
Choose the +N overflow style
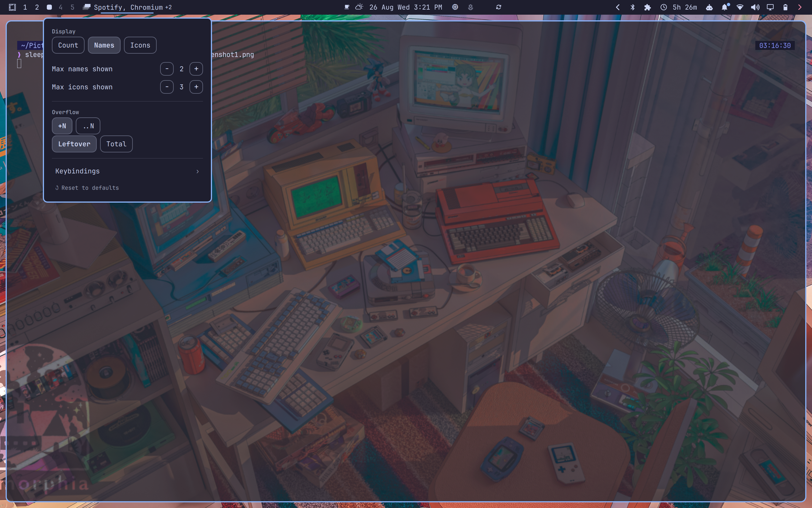click(x=62, y=126)
